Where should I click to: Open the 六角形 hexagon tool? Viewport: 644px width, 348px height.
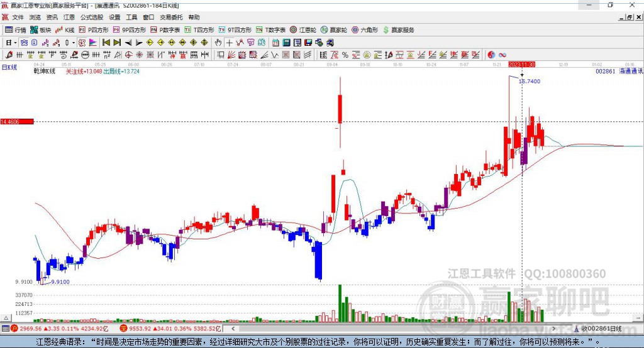click(365, 30)
